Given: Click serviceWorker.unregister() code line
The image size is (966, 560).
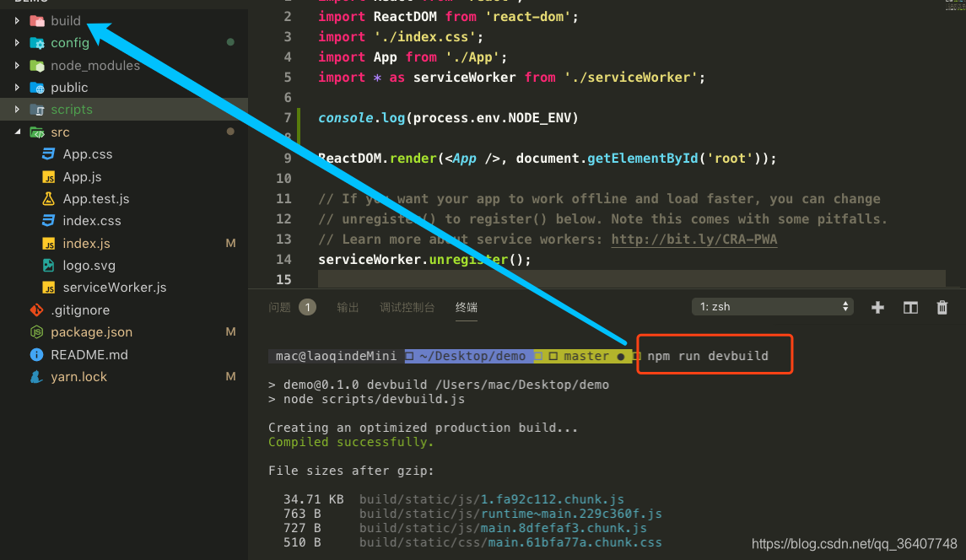Looking at the screenshot, I should pyautogui.click(x=424, y=260).
